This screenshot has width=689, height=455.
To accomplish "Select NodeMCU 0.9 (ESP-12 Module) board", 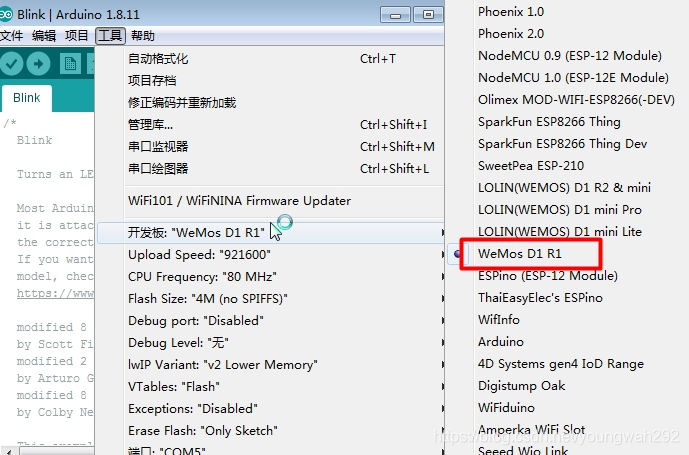I will click(x=570, y=56).
